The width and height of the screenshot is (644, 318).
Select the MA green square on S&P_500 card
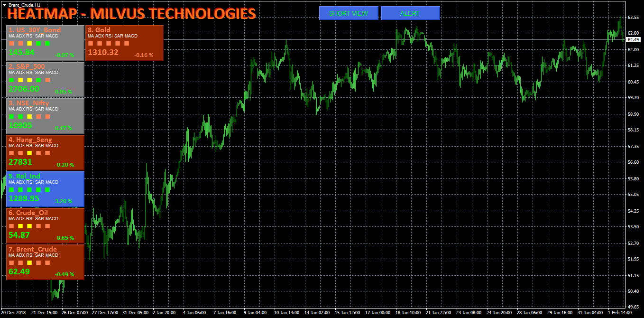click(x=11, y=80)
